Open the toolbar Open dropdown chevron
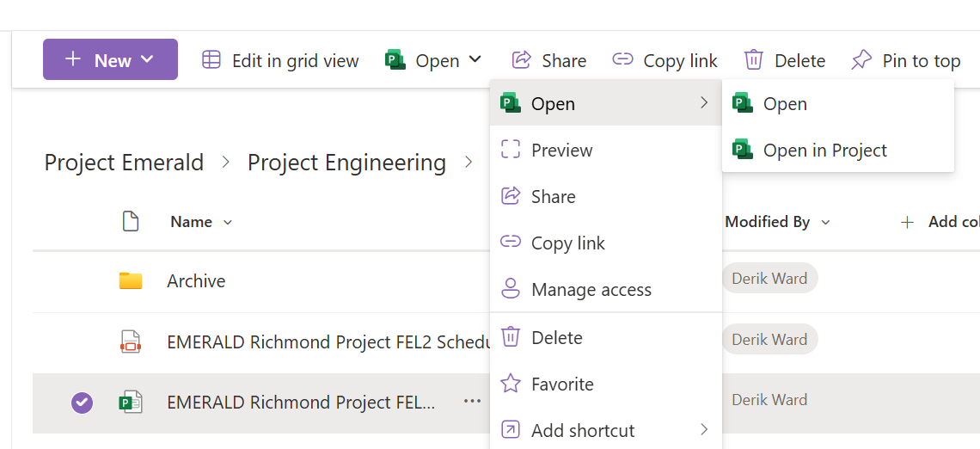The width and height of the screenshot is (980, 449). pos(475,59)
